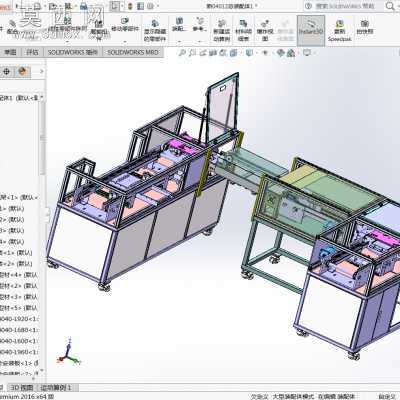
Task: Click the Rebuild traffic light icon
Action: [x=130, y=6]
